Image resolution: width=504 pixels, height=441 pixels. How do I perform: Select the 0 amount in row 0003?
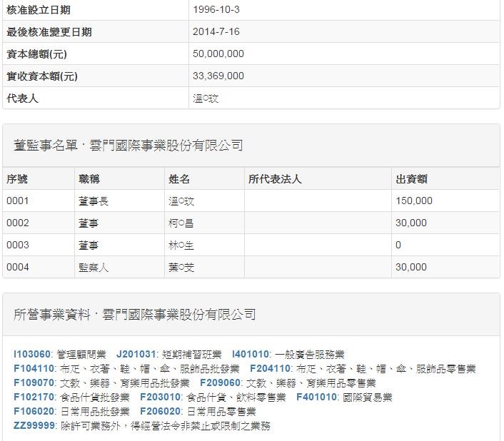398,245
